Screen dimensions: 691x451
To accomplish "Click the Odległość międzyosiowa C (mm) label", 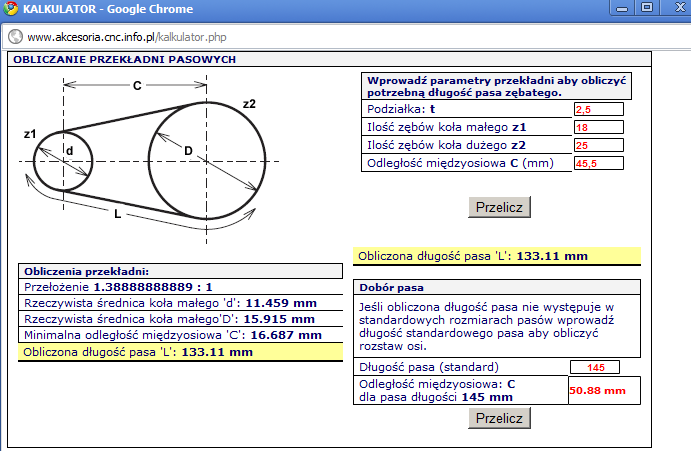I will tap(460, 163).
